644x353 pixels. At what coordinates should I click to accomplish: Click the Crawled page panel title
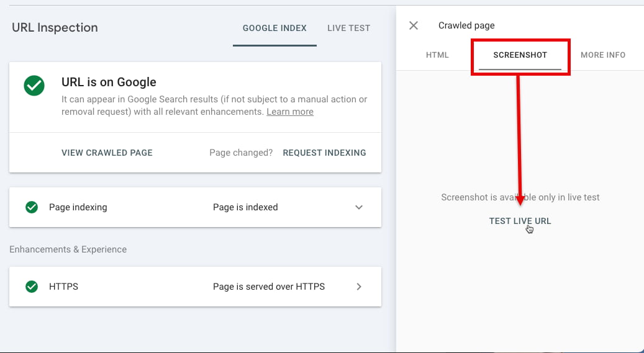[x=466, y=25]
